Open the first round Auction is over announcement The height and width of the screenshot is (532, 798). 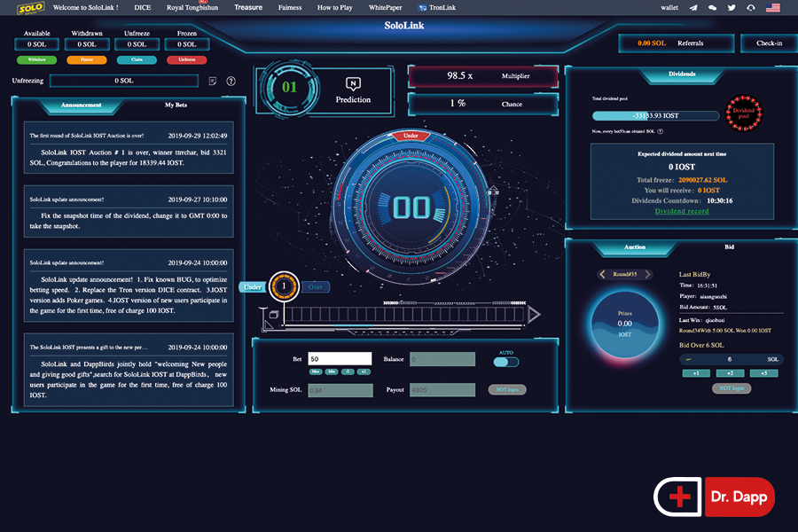129,148
